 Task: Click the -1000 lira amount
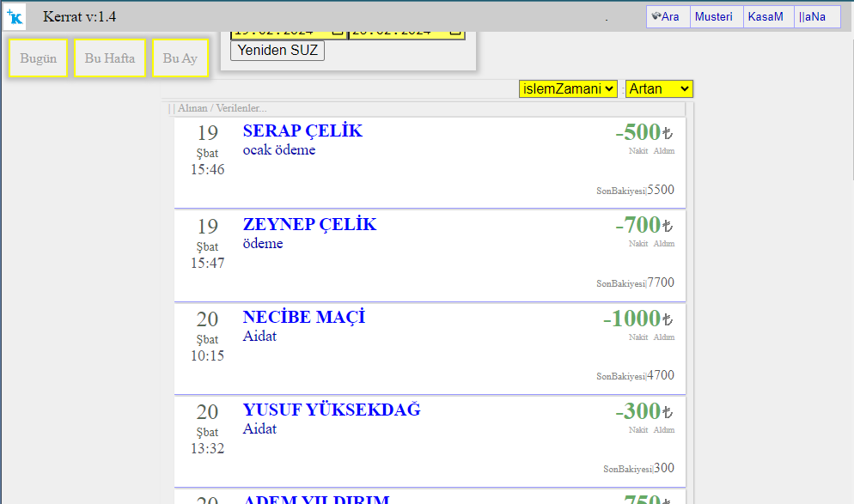pyautogui.click(x=631, y=319)
